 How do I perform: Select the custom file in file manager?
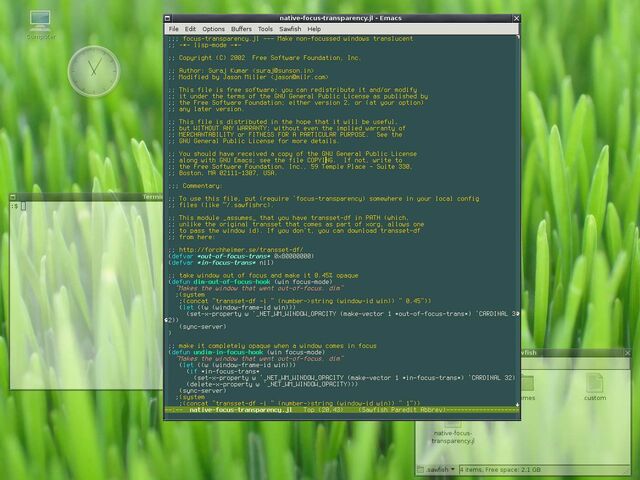tap(595, 387)
